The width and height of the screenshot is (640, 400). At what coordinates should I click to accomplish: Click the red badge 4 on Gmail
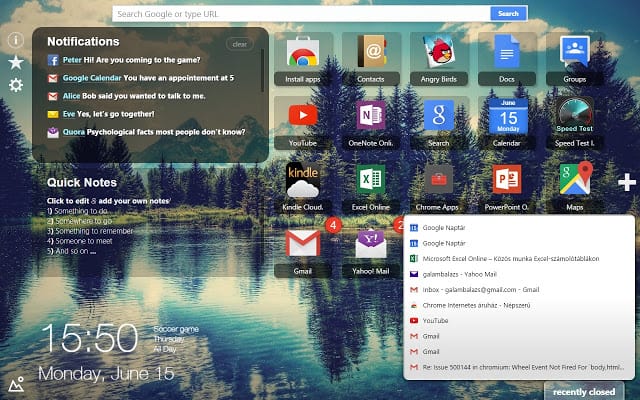(333, 225)
